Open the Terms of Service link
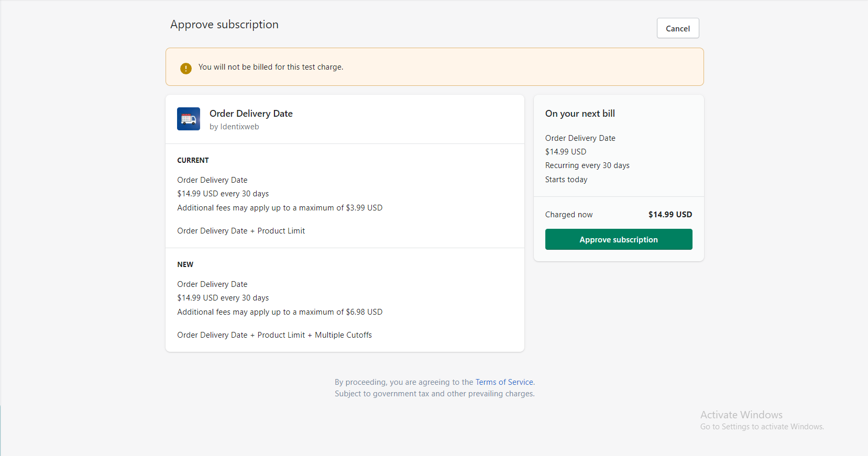 [504, 382]
